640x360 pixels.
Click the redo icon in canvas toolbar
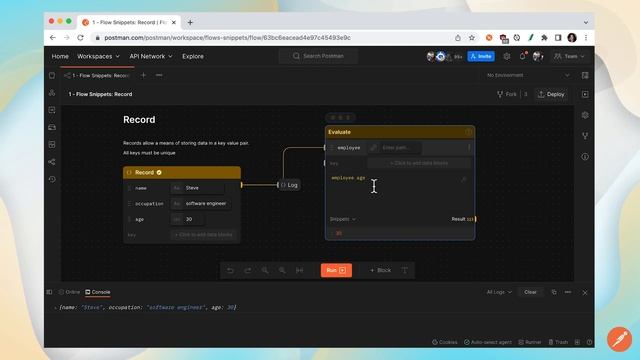pyautogui.click(x=248, y=270)
